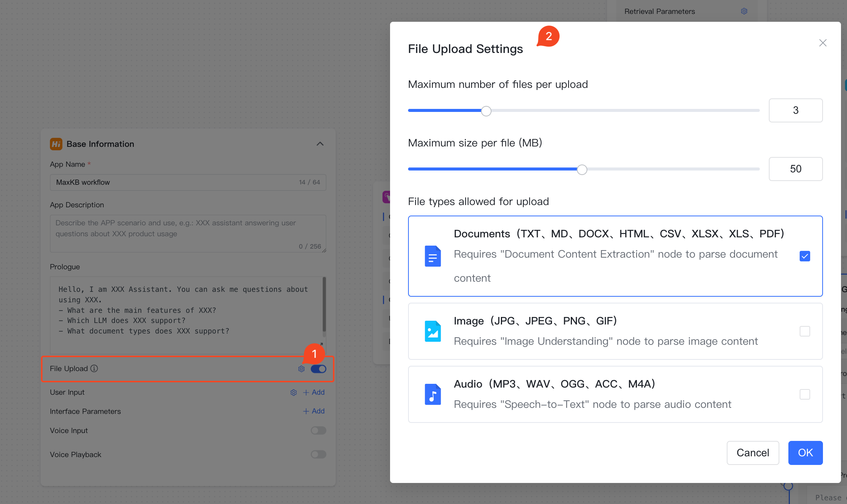Click the maximum size per file slider handle
Screen dimensions: 847x504
(x=582, y=169)
